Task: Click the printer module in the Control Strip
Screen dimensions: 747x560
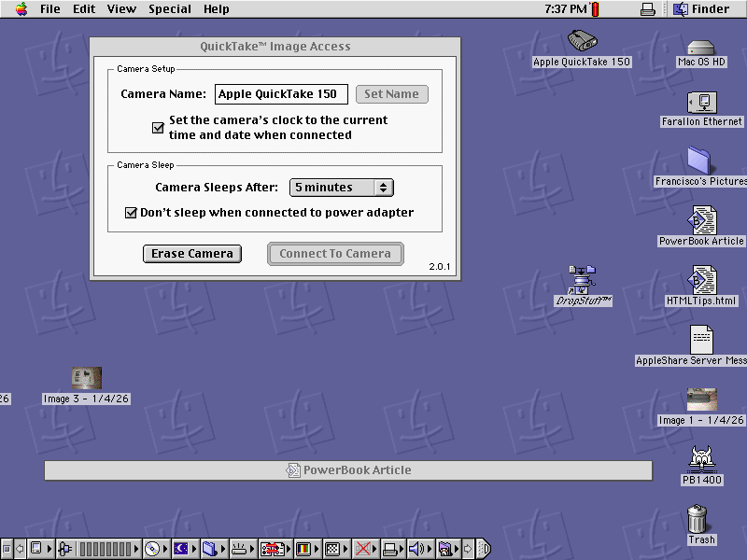Action: (x=392, y=548)
